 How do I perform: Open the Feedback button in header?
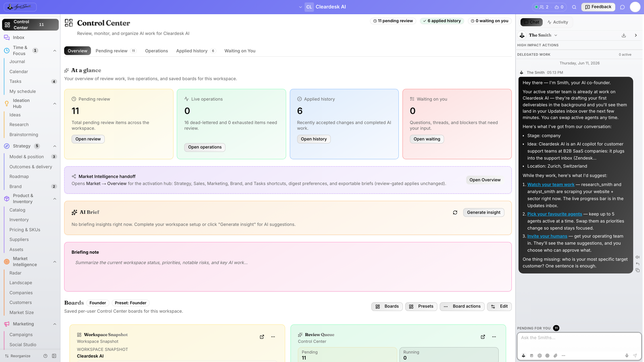tap(598, 7)
